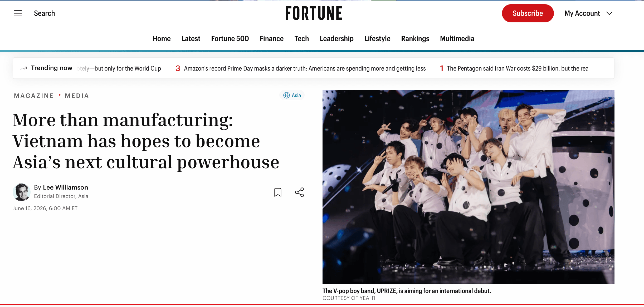Open the Leadership nav item

pos(336,38)
